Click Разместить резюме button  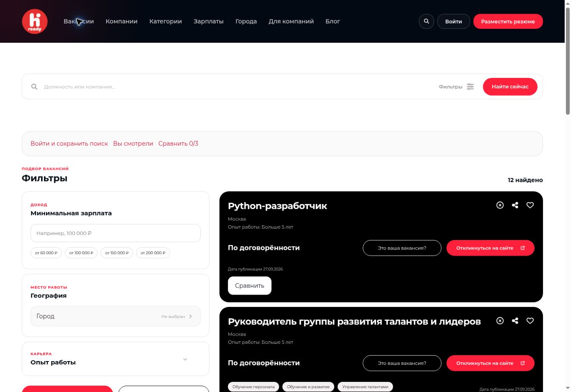click(x=508, y=21)
